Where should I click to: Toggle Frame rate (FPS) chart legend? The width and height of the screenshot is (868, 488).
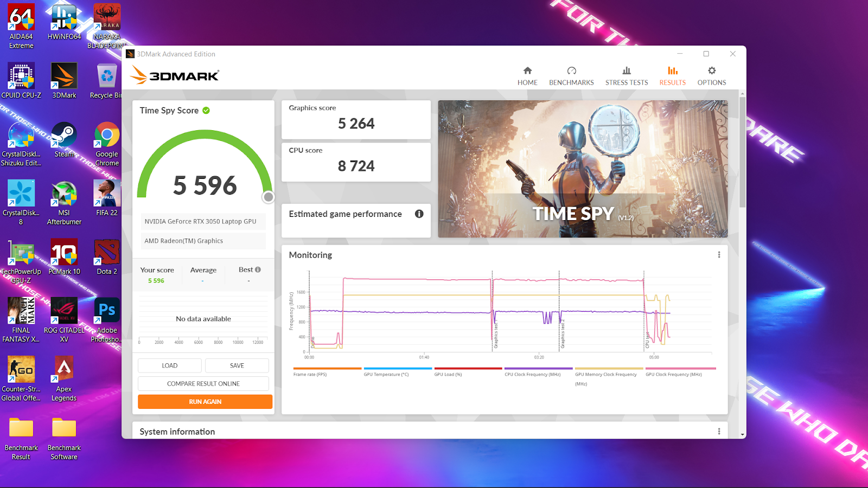(327, 372)
